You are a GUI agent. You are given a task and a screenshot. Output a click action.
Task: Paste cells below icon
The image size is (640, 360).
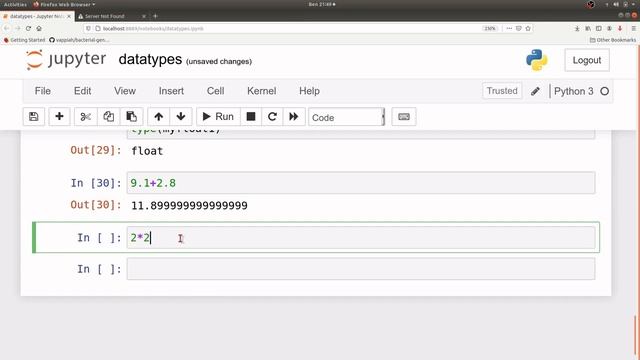(131, 117)
